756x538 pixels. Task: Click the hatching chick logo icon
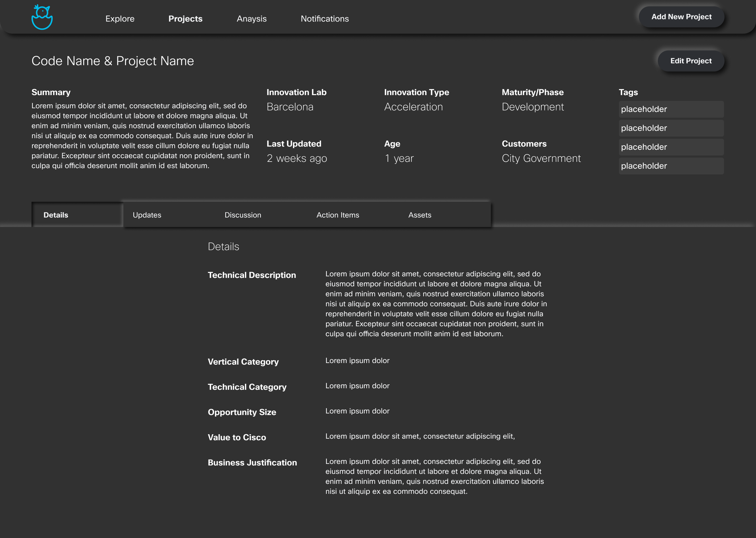tap(42, 17)
